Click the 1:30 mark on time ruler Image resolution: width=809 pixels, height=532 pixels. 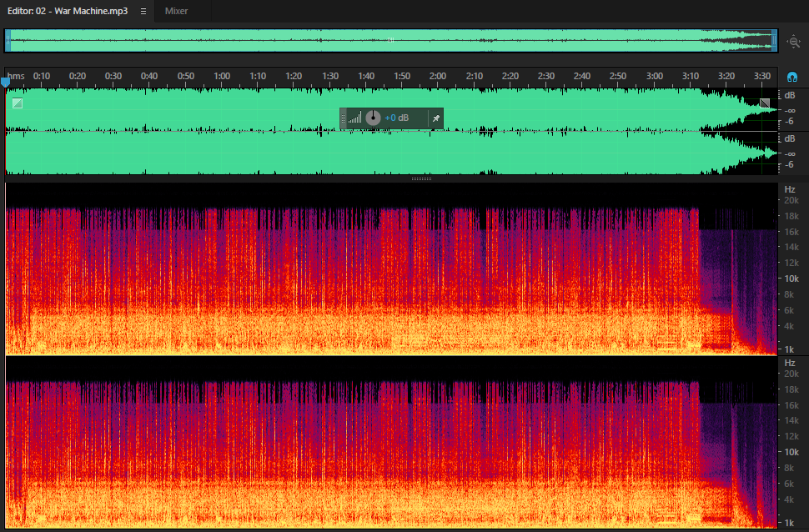click(x=330, y=76)
